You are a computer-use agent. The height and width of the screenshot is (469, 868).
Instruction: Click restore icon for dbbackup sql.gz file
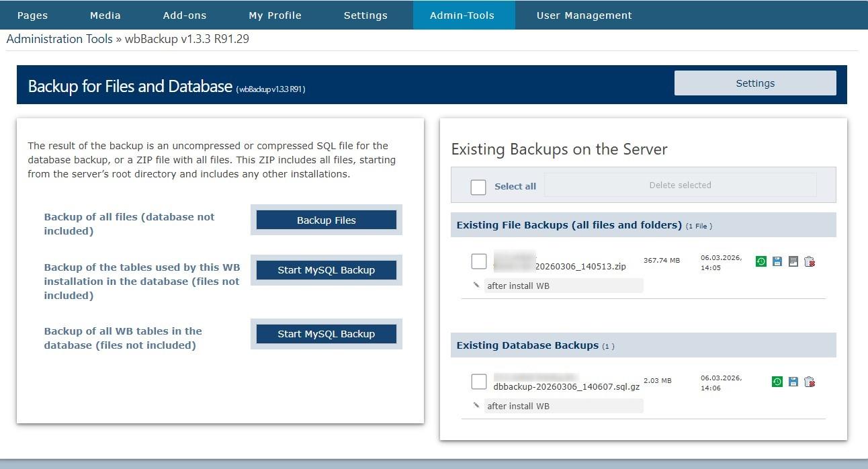point(777,382)
